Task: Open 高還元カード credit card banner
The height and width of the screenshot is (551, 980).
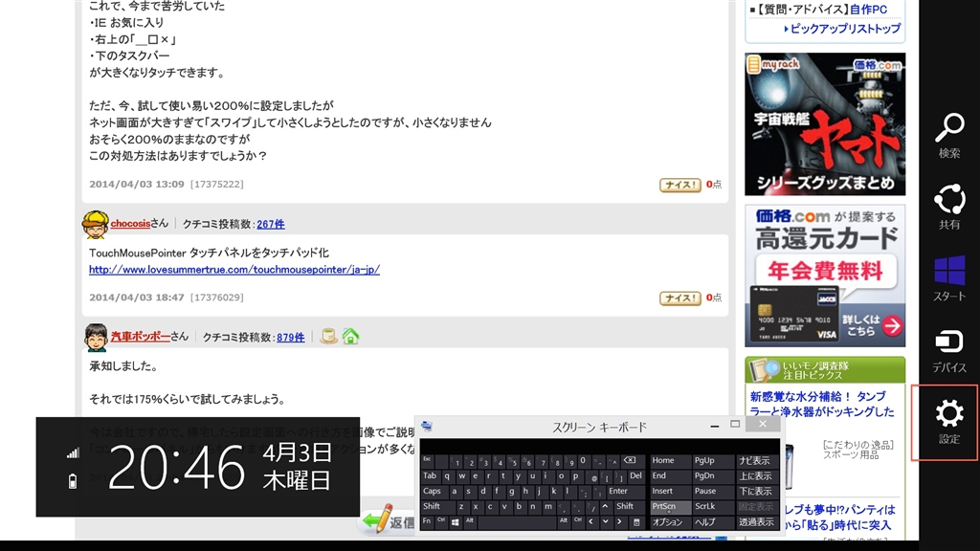Action: coord(825,275)
